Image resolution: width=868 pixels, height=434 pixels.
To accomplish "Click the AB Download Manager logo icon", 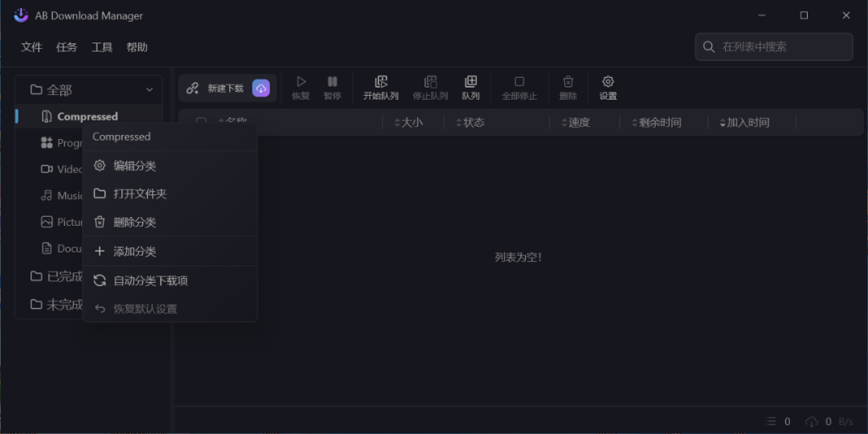I will (21, 15).
